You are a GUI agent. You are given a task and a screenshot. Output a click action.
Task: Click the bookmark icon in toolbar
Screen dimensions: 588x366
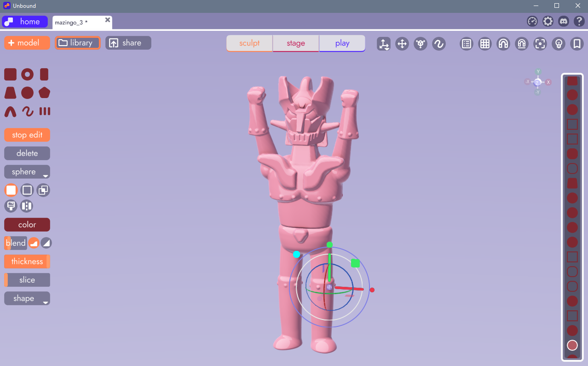point(576,44)
